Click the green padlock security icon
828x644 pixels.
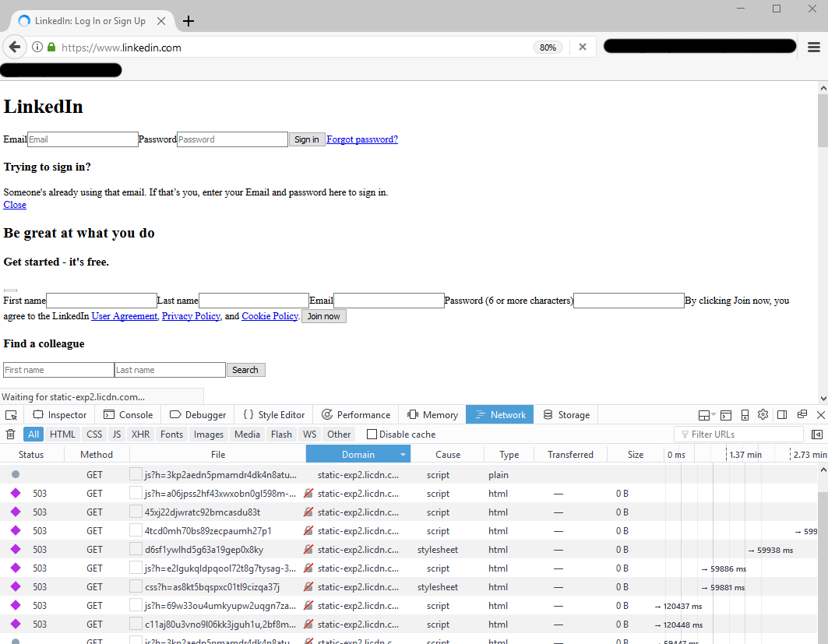coord(51,47)
